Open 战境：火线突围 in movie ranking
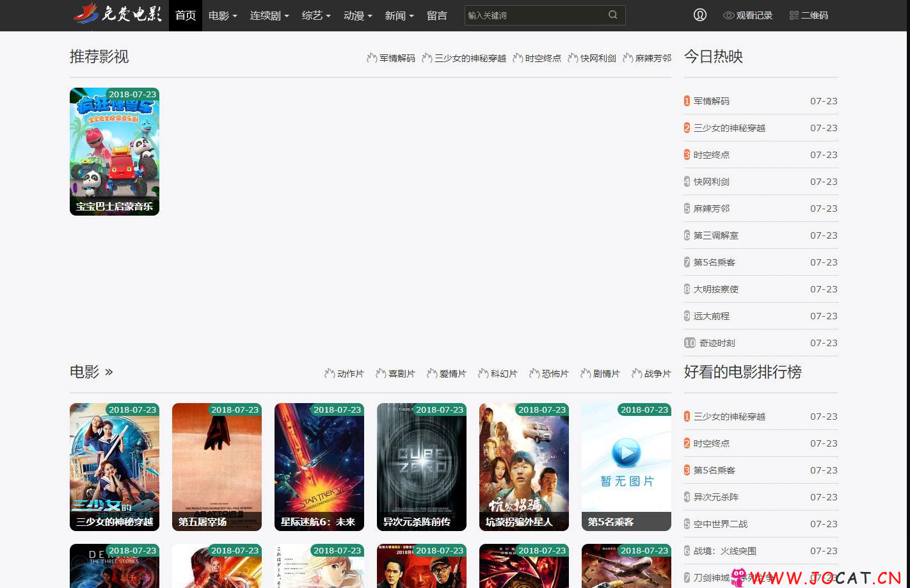910x588 pixels. [725, 551]
